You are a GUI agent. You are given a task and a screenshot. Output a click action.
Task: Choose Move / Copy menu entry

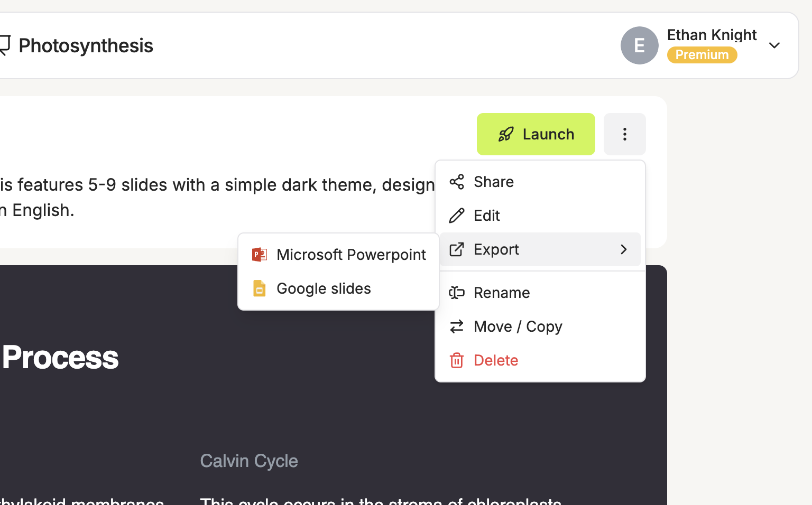540,326
